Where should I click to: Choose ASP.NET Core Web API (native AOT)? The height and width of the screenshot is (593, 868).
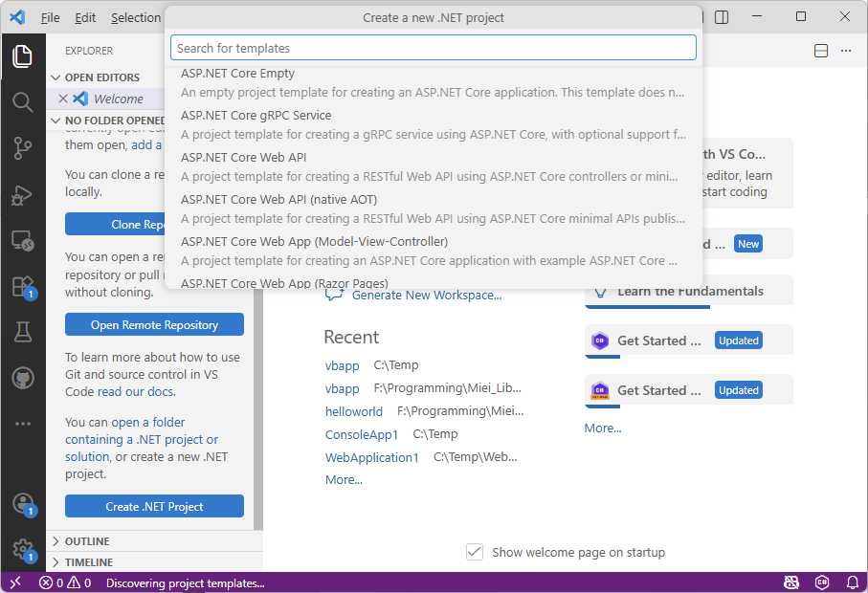click(x=434, y=209)
